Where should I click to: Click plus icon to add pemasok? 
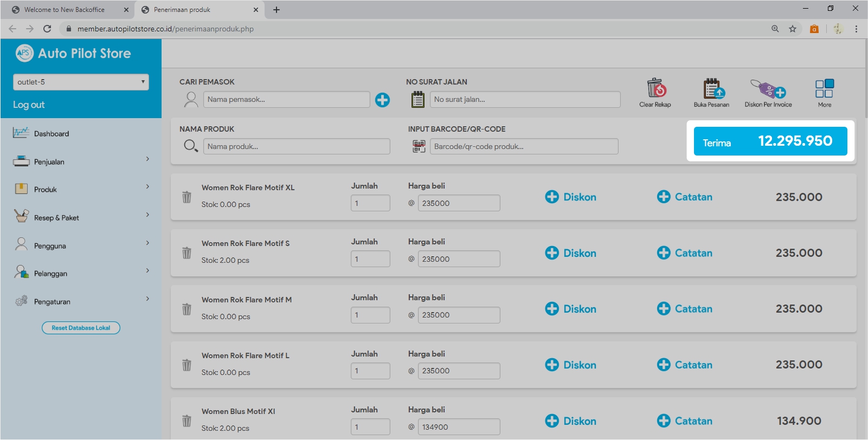[x=382, y=100]
